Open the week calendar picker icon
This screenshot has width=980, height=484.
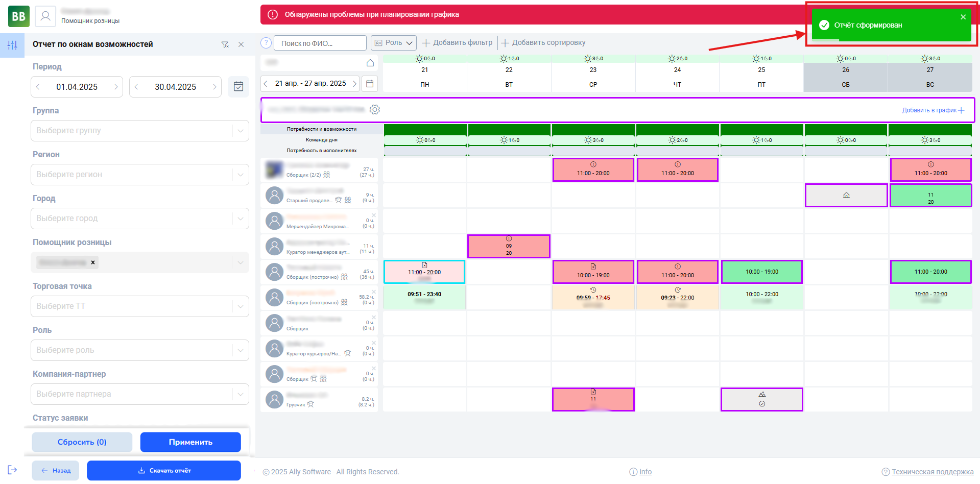coord(370,84)
